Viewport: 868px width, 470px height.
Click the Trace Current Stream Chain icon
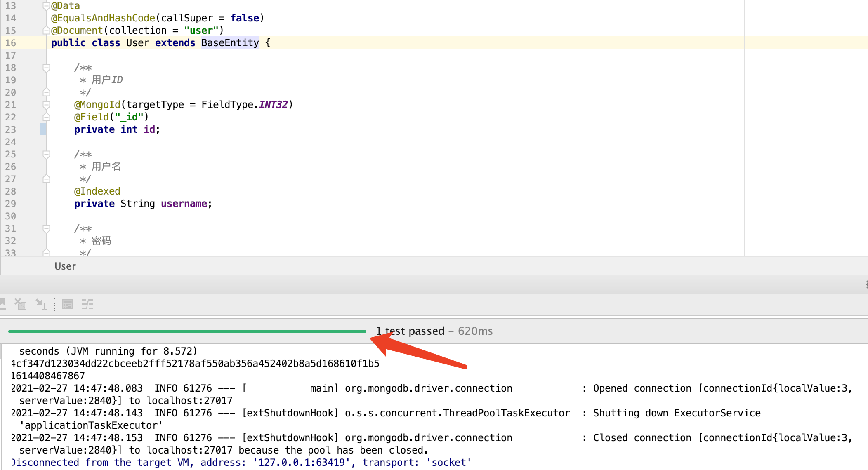[x=87, y=304]
